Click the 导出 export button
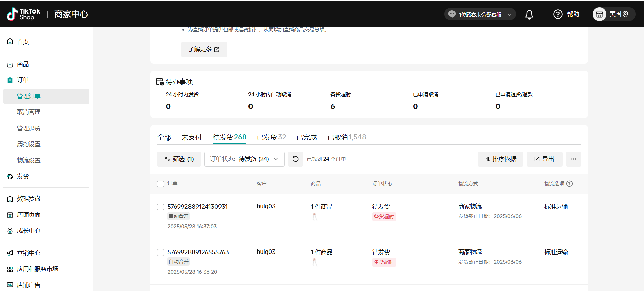 coord(544,159)
